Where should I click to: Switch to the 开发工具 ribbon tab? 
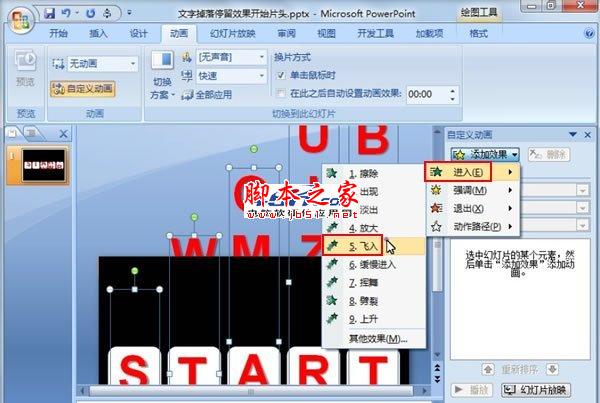[375, 34]
